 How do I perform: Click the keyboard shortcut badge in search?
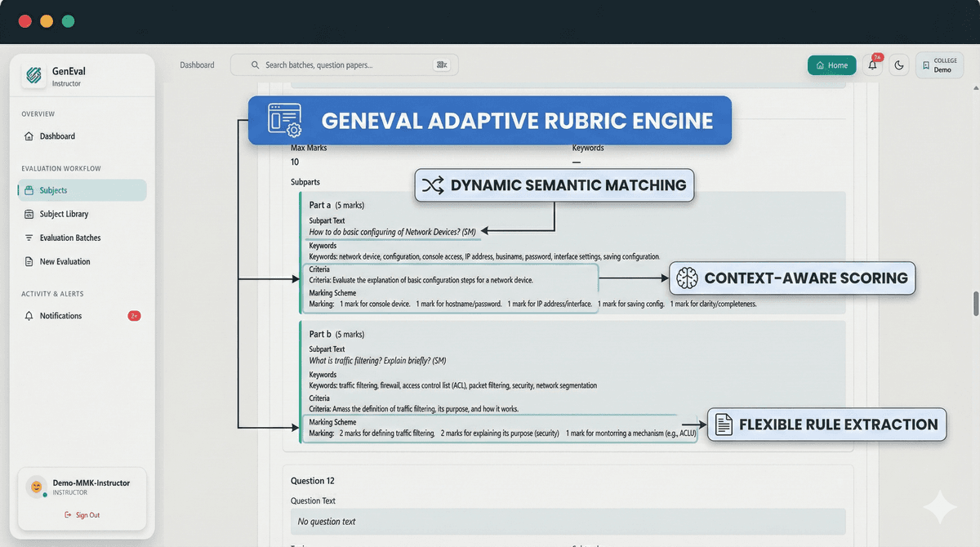(442, 64)
